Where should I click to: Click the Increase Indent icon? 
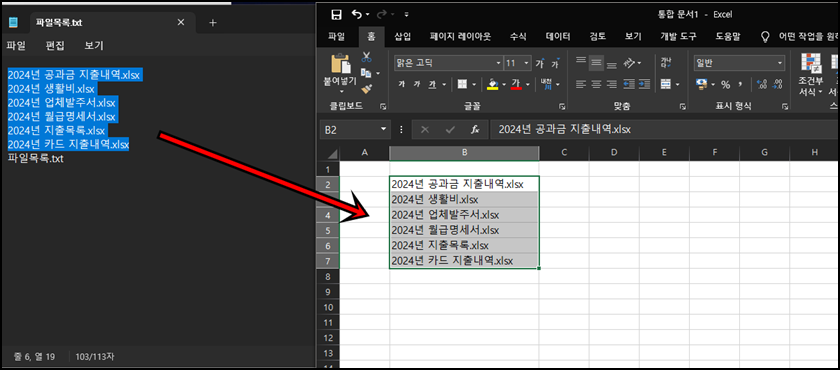click(644, 84)
